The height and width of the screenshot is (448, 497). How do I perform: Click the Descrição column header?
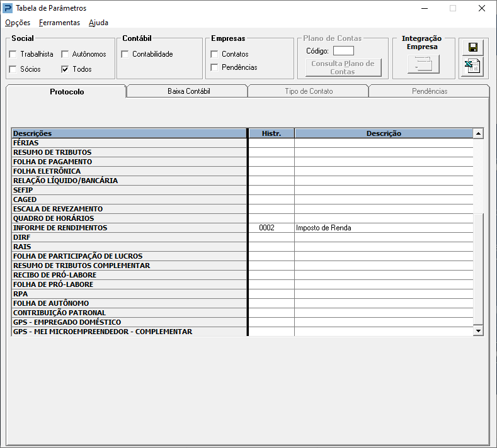(x=384, y=133)
